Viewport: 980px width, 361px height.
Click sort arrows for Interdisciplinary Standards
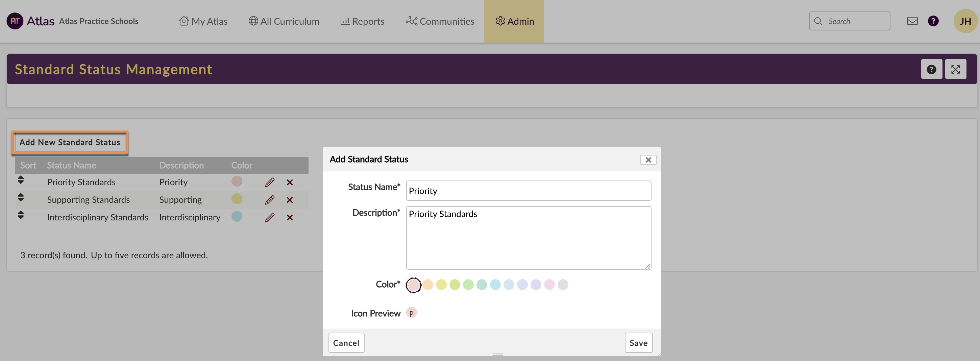pyautogui.click(x=21, y=215)
